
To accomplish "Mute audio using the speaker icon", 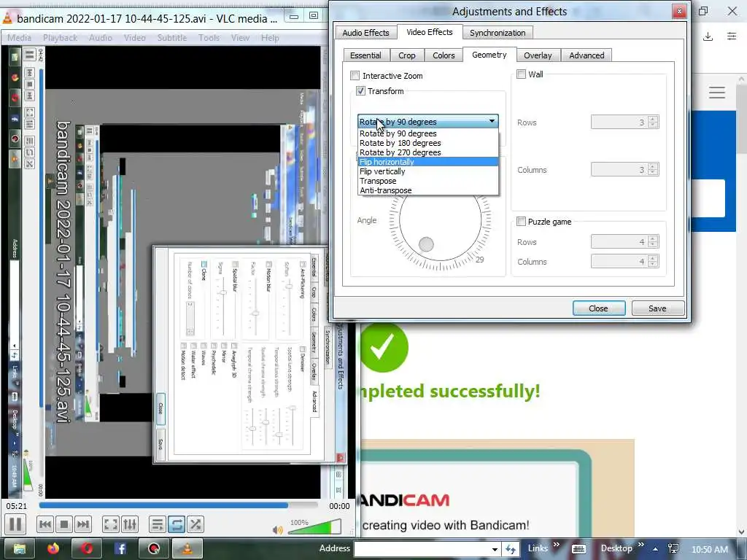I will click(x=278, y=529).
